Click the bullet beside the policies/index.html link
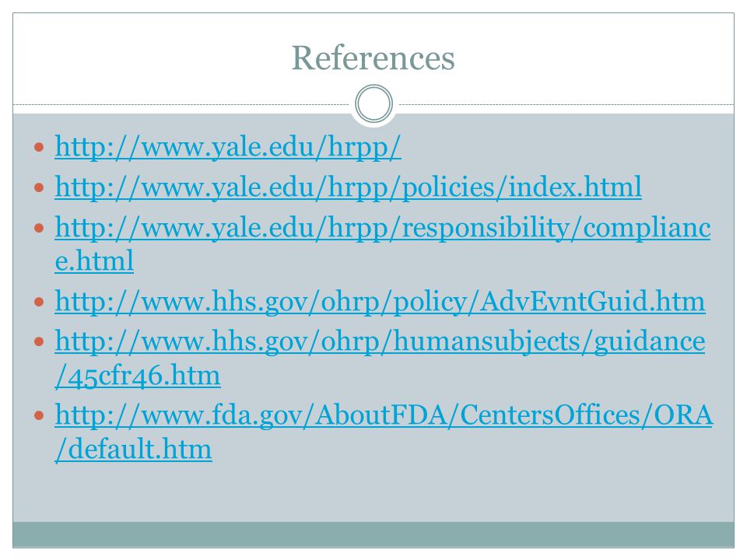Screen dimensions: 747x560 tap(39, 187)
